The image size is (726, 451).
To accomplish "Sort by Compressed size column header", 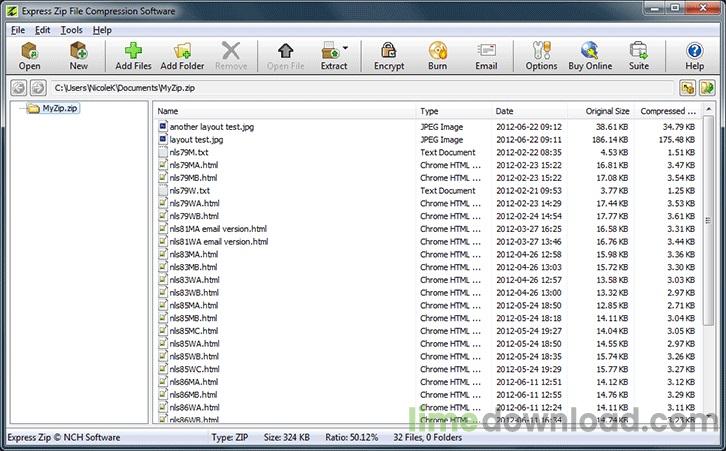I will click(x=667, y=111).
